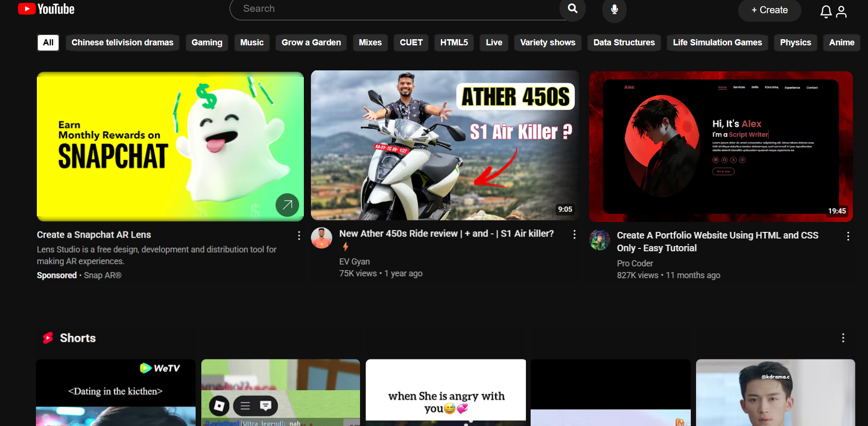The width and height of the screenshot is (868, 426).
Task: Open EV Gyan channel avatar
Action: tap(321, 238)
